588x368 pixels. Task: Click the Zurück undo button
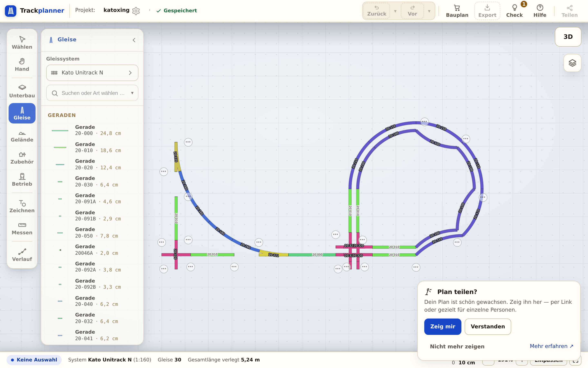point(377,11)
